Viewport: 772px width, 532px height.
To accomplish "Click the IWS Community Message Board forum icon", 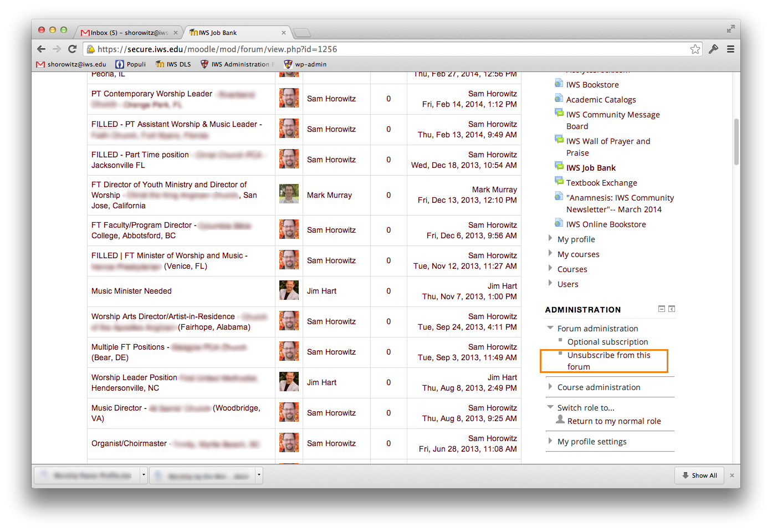I will [559, 113].
